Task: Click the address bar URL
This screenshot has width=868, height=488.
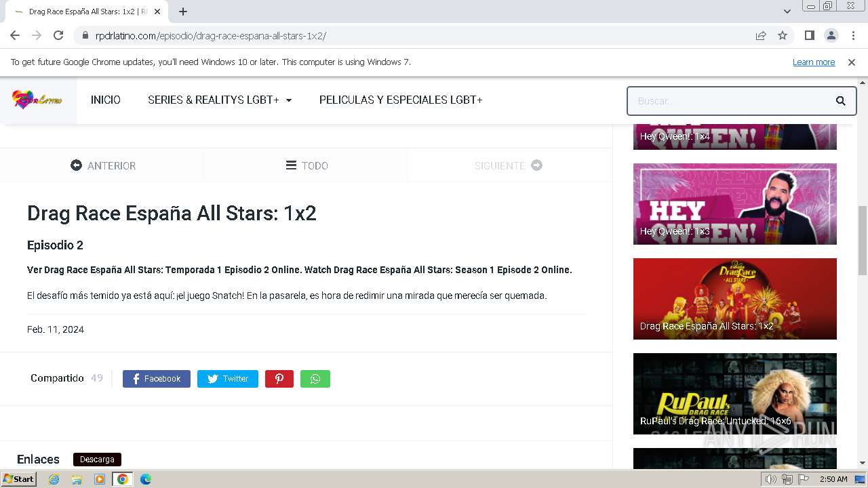Action: click(x=211, y=35)
